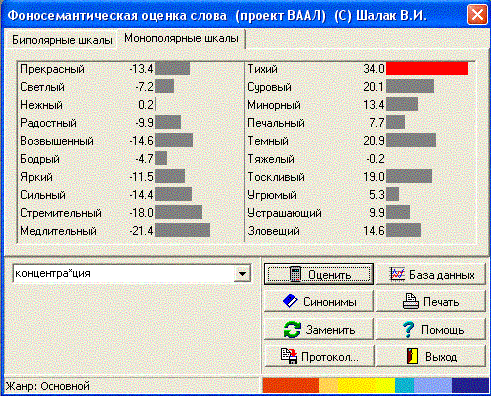Viewport: 500px width, 400px height.
Task: Click the light blue swatch in status bar
Action: point(433,385)
